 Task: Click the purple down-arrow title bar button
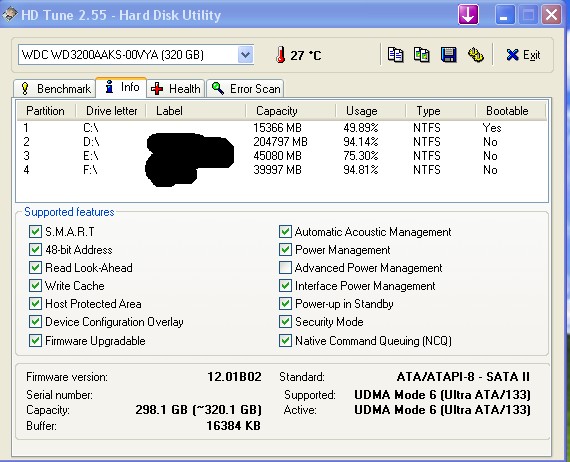click(468, 15)
